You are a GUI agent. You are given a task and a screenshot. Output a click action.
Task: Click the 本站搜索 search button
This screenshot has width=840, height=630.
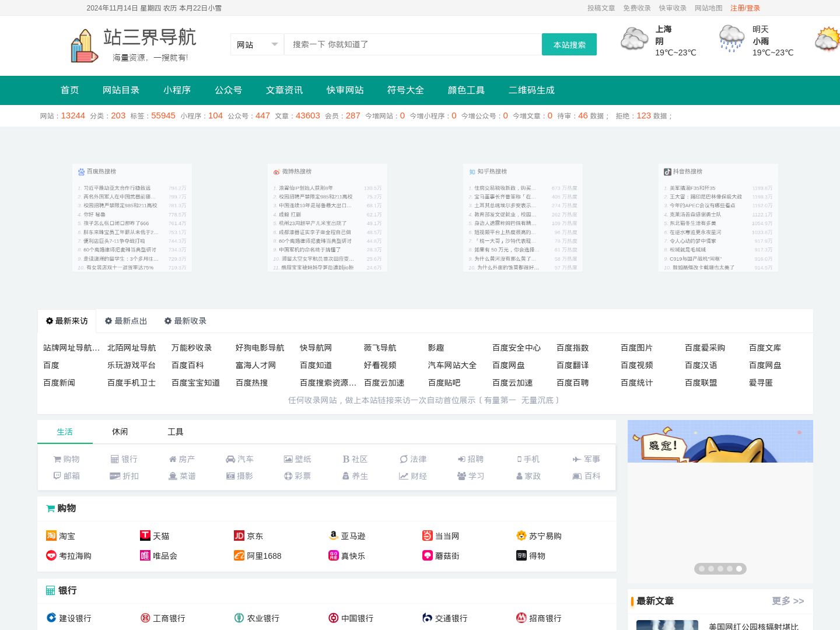(x=569, y=44)
